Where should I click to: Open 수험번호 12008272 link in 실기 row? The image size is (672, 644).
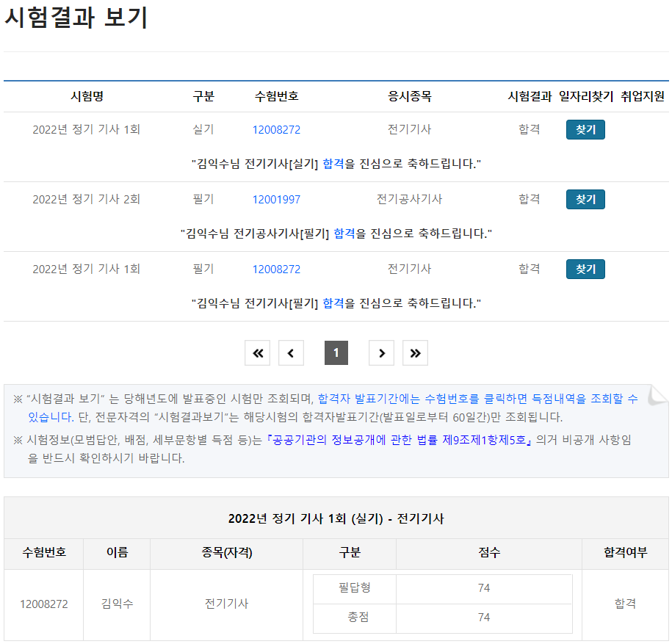[276, 130]
